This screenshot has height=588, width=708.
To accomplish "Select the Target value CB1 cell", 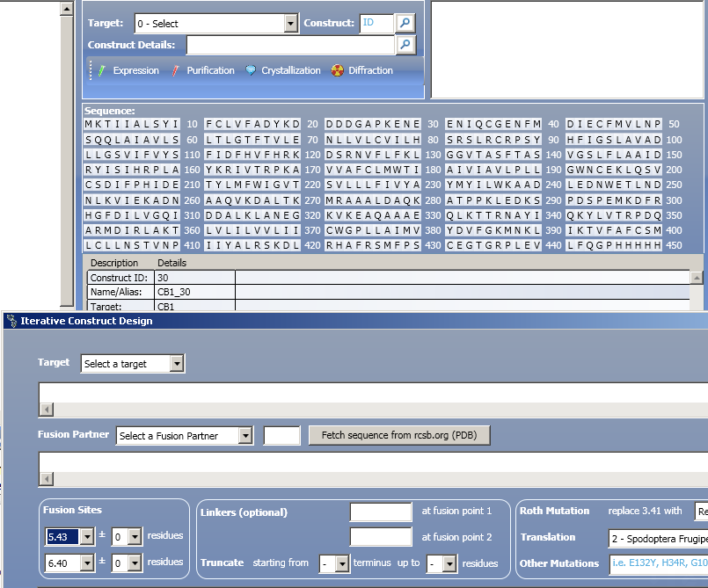I will (194, 306).
